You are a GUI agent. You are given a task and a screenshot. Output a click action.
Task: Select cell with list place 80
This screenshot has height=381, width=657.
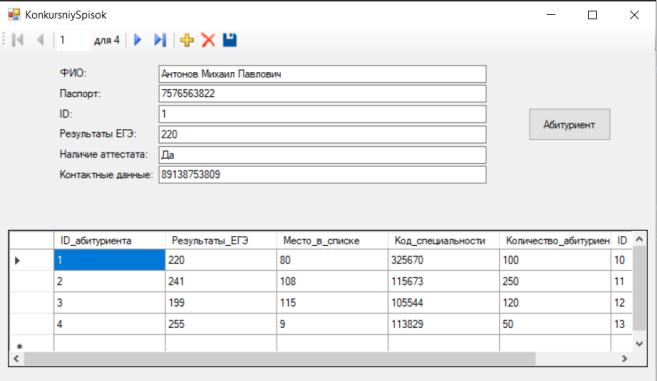coord(332,260)
